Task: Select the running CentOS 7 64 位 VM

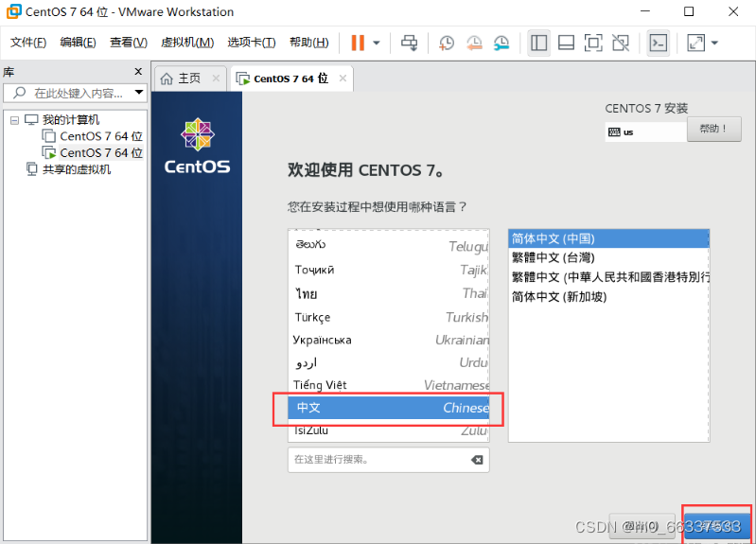Action: [100, 153]
